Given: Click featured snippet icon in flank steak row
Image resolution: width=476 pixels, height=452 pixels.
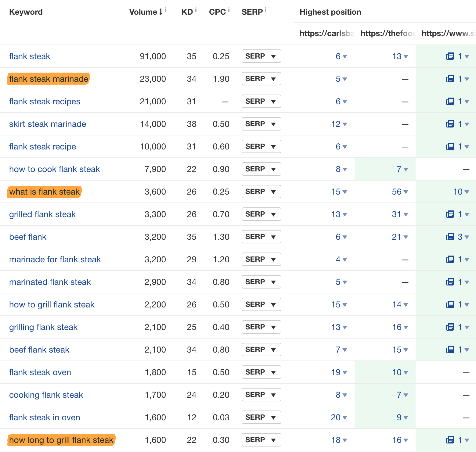Looking at the screenshot, I should pyautogui.click(x=450, y=56).
